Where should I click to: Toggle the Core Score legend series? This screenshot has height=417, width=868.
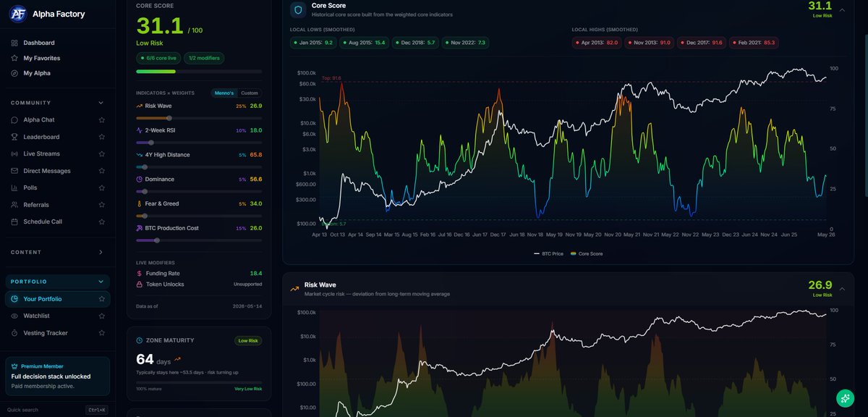coord(586,254)
